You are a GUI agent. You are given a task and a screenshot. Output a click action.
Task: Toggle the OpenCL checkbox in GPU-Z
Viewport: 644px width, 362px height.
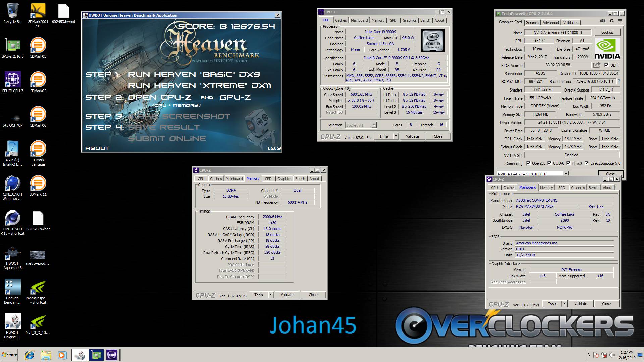coord(528,163)
